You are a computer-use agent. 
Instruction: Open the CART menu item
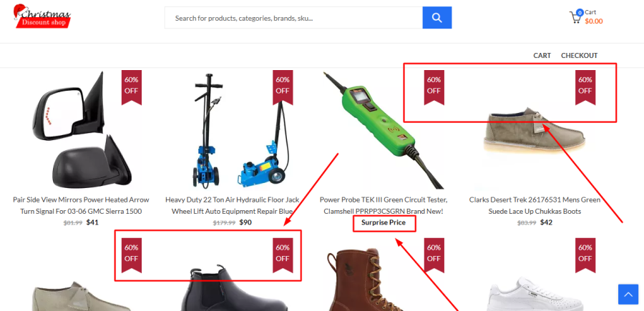click(x=542, y=55)
